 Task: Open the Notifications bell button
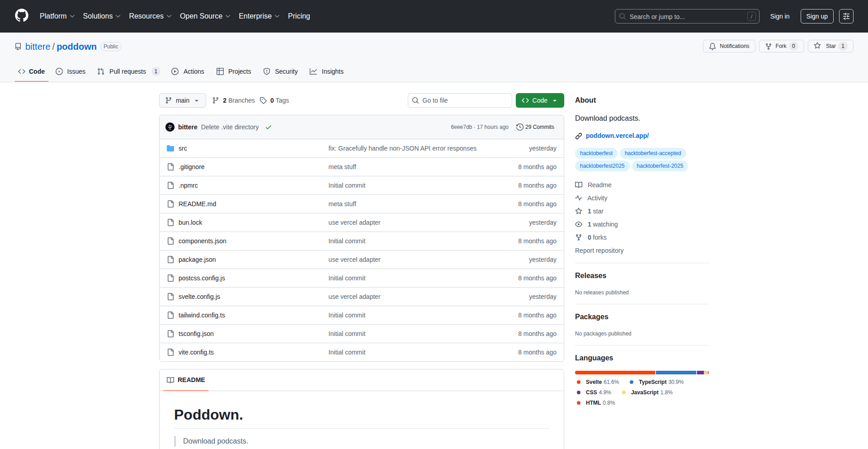tap(729, 46)
